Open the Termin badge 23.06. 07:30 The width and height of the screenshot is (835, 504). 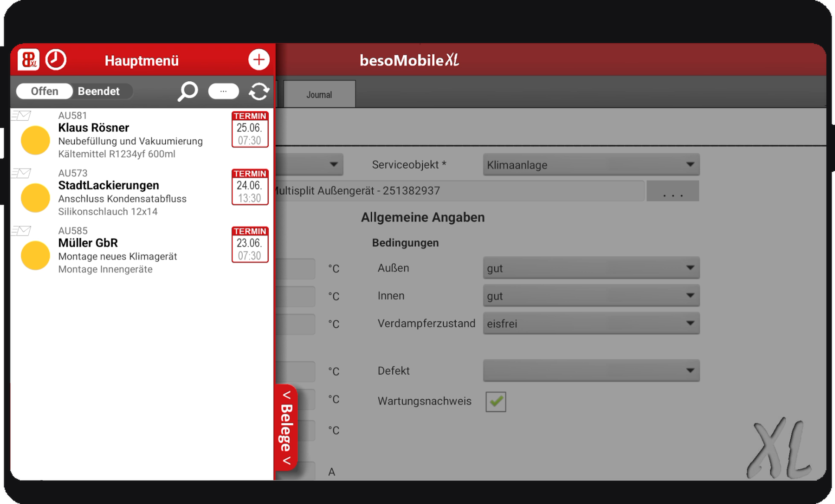click(x=250, y=245)
